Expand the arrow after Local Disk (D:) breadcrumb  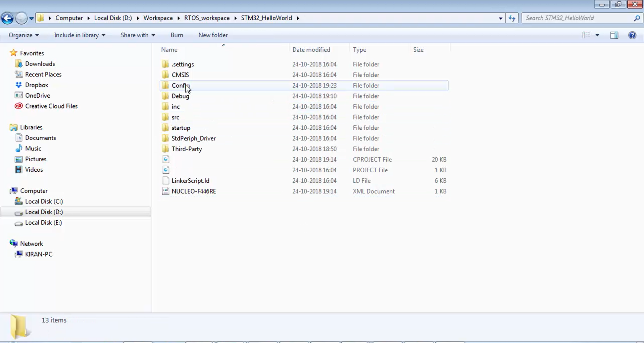pyautogui.click(x=138, y=18)
